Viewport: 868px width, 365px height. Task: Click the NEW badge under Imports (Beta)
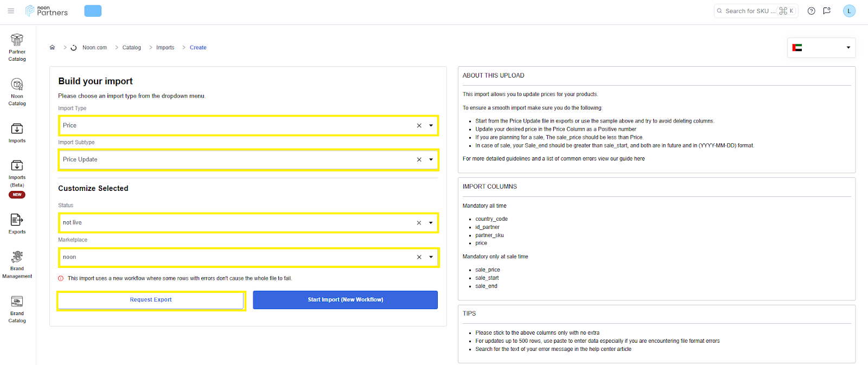click(x=17, y=195)
